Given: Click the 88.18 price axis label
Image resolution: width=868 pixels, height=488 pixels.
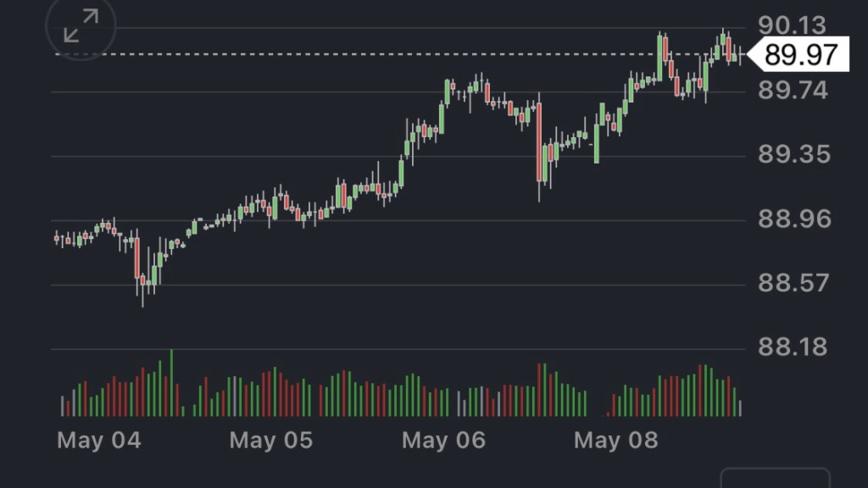Looking at the screenshot, I should click(792, 347).
